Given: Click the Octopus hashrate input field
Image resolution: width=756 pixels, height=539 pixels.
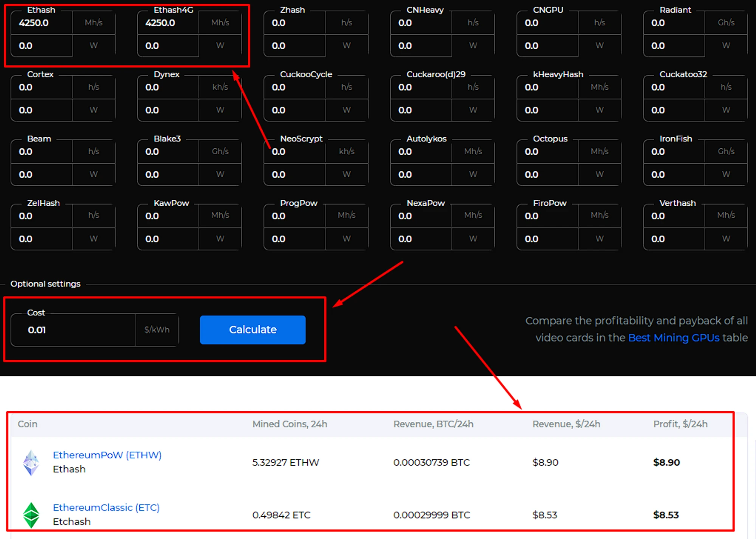Looking at the screenshot, I should coord(547,152).
